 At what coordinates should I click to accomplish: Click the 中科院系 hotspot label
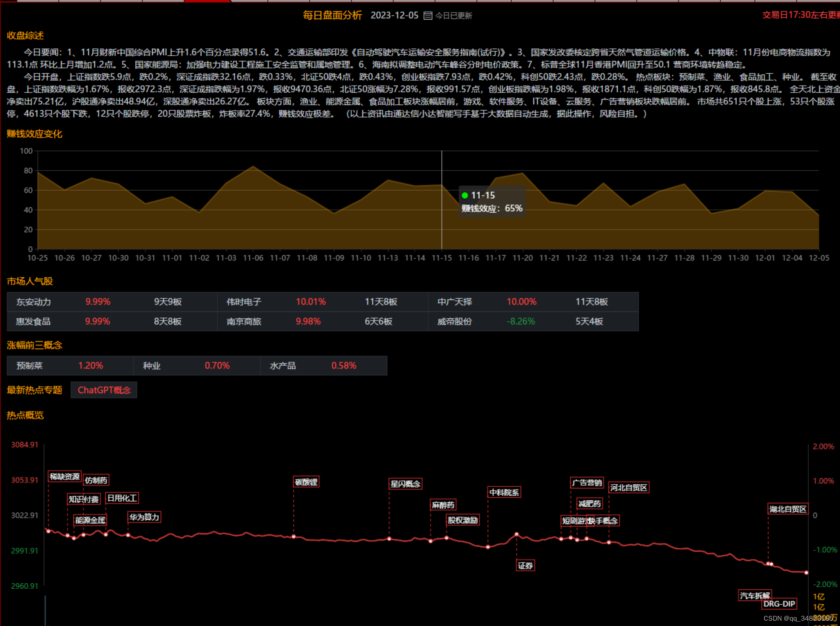click(504, 492)
